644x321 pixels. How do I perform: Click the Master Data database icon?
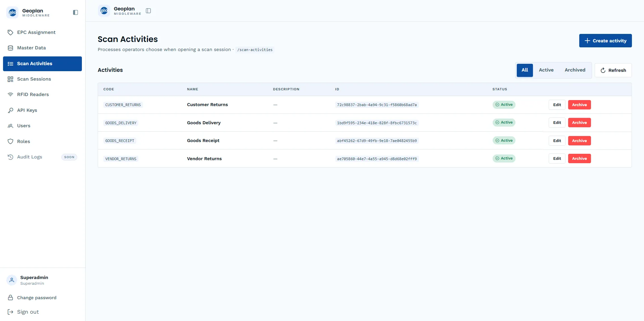10,48
